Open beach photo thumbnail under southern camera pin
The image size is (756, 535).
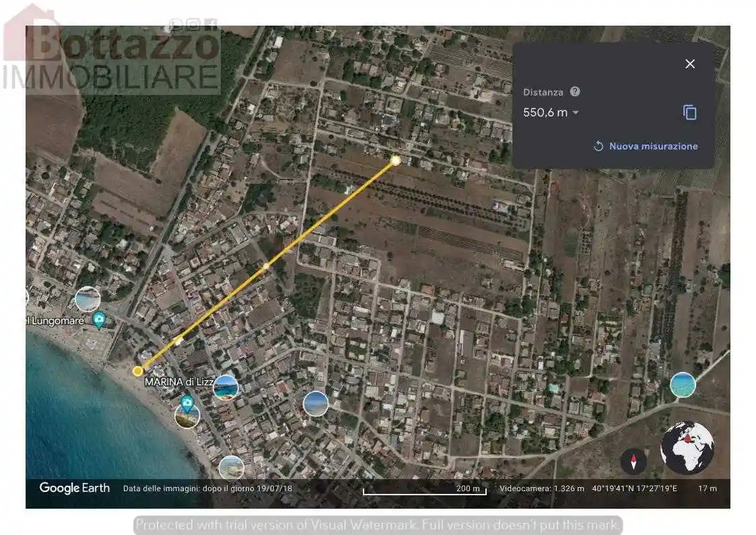[187, 416]
